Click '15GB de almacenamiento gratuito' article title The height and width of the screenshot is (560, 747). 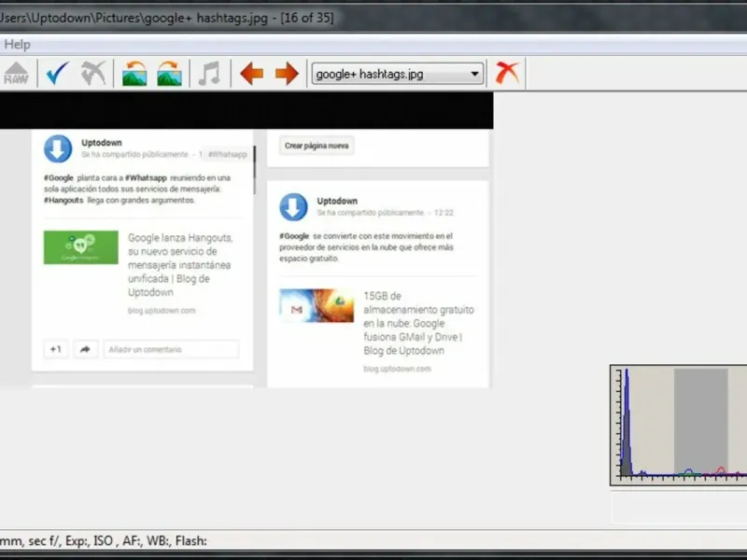418,323
